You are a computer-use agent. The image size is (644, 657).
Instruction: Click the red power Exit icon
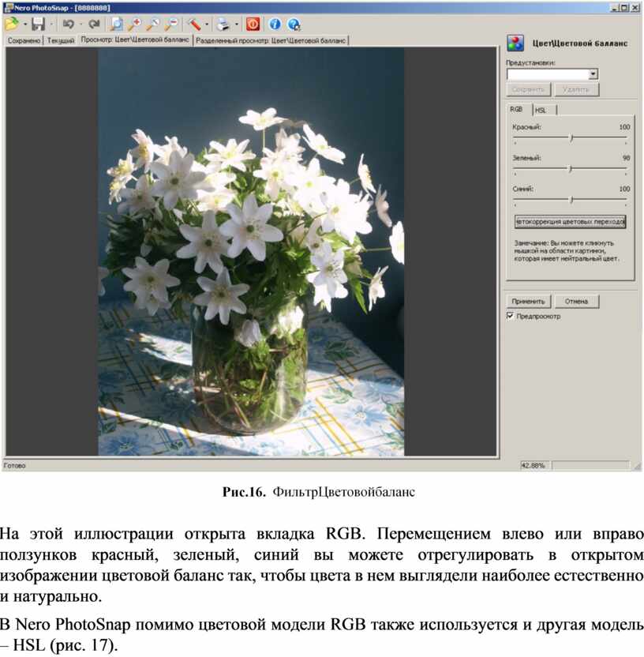[253, 24]
